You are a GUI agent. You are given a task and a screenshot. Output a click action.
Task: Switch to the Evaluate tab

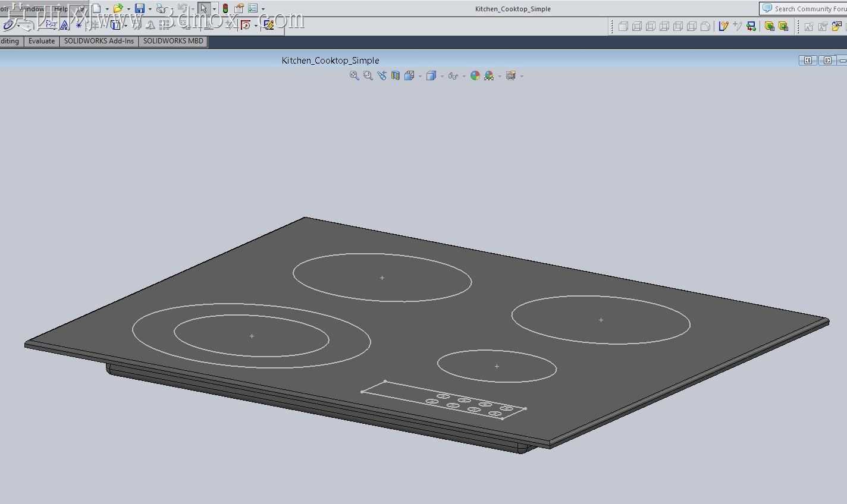click(x=42, y=41)
